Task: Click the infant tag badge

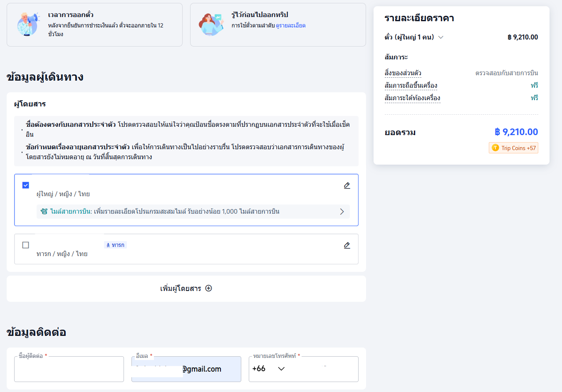Action: [115, 245]
